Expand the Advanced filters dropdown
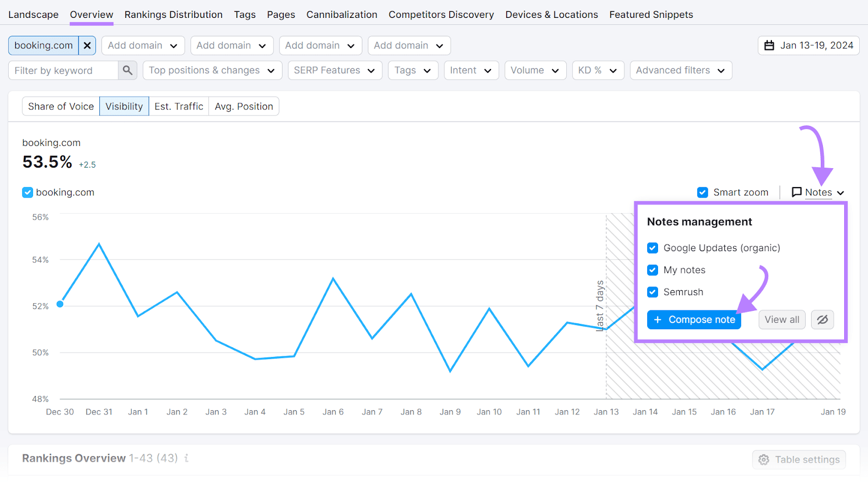Viewport: 868px width, 485px height. [680, 71]
